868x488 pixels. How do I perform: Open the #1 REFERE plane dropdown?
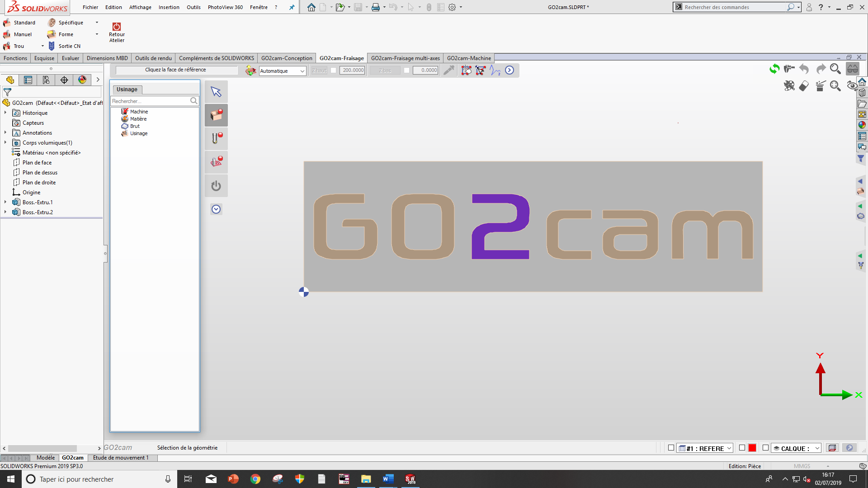(705, 448)
